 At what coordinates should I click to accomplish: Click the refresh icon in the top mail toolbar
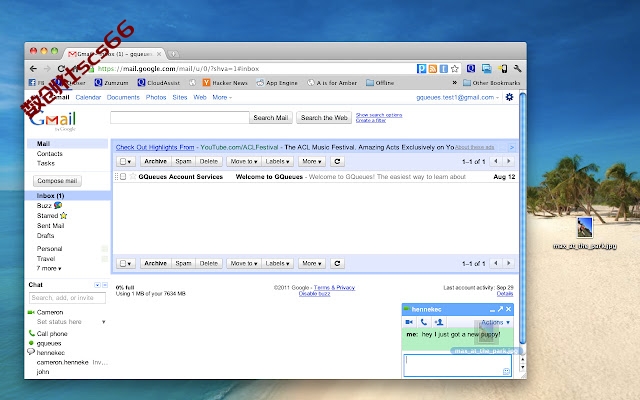(x=337, y=161)
